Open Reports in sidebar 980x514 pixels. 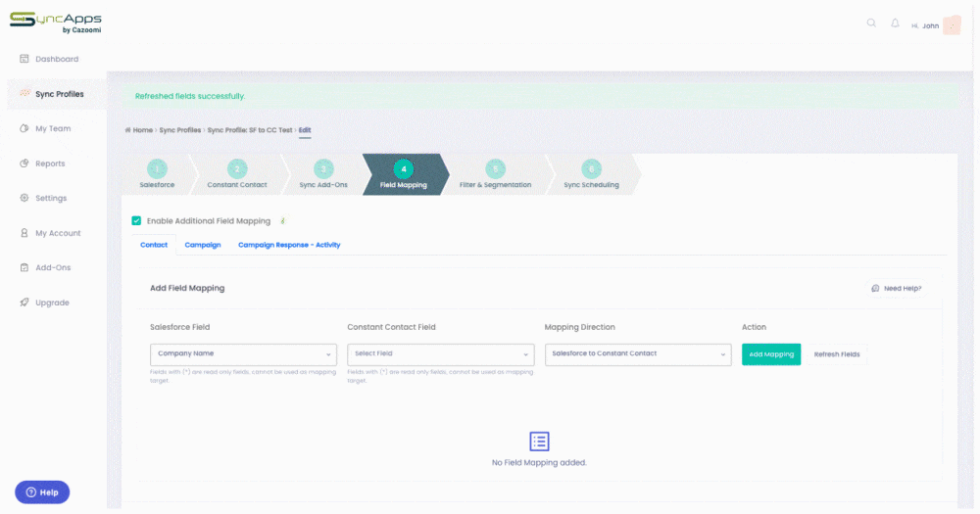50,164
